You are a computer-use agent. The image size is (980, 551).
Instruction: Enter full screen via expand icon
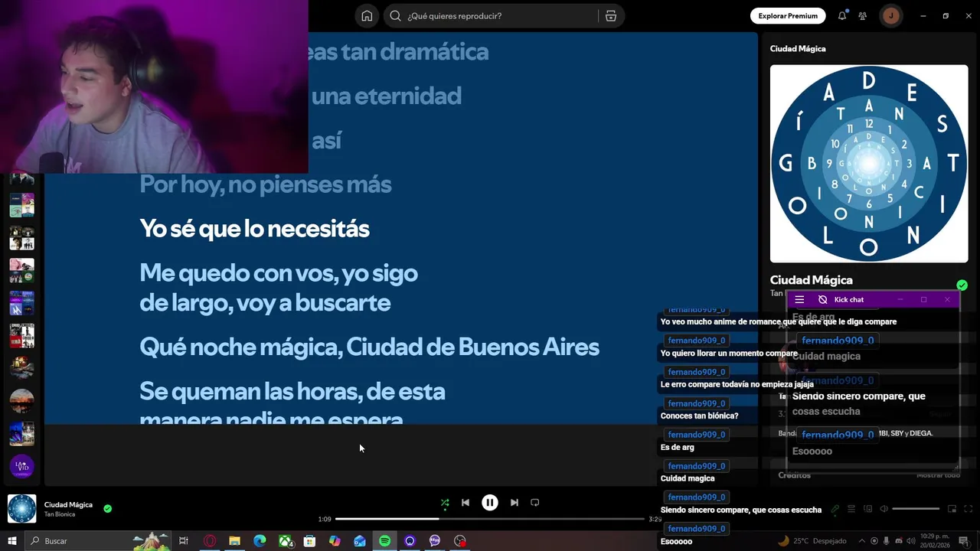[x=969, y=509]
